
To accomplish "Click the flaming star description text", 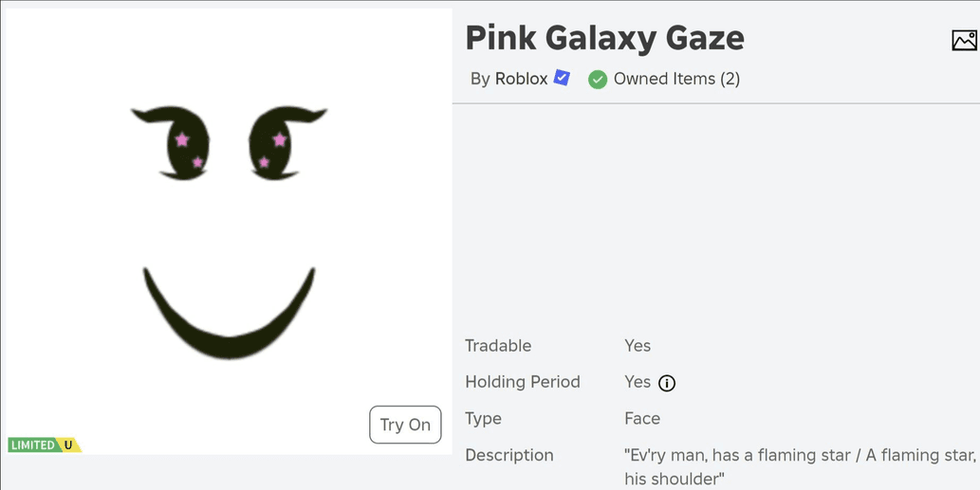I will (x=802, y=467).
